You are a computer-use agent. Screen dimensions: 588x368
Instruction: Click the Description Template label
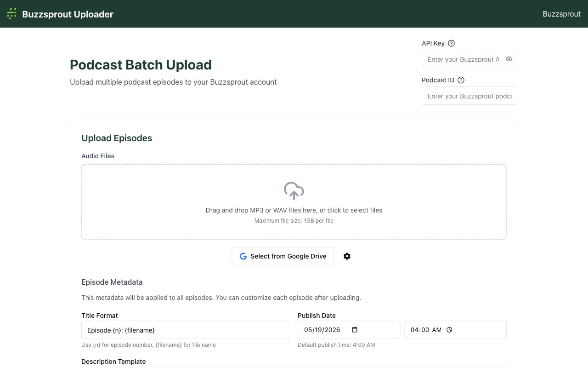click(x=113, y=362)
